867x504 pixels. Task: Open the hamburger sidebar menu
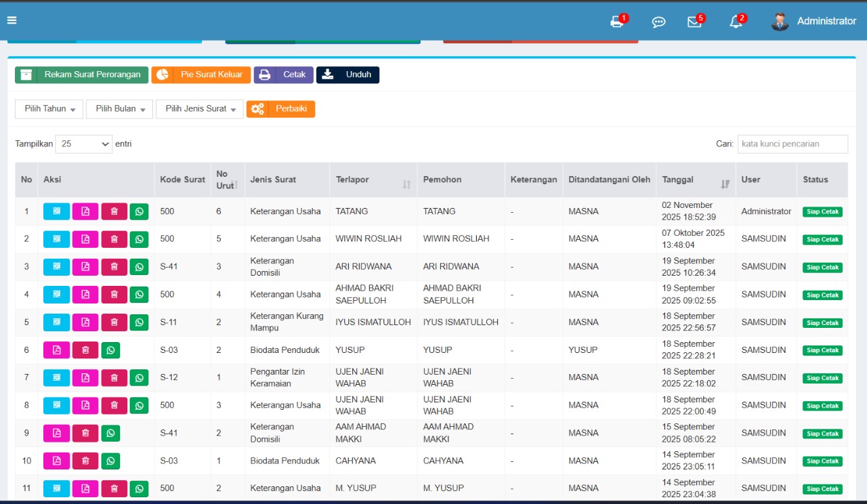[x=12, y=20]
